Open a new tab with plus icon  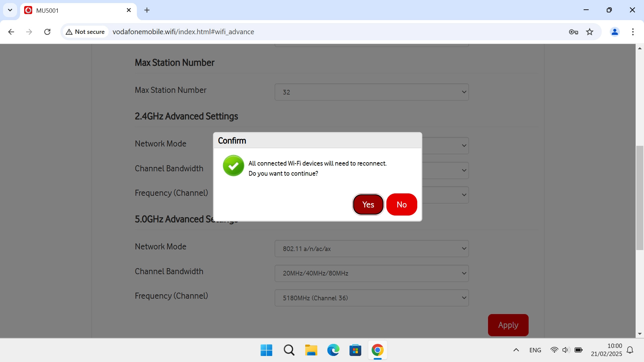coord(147,10)
